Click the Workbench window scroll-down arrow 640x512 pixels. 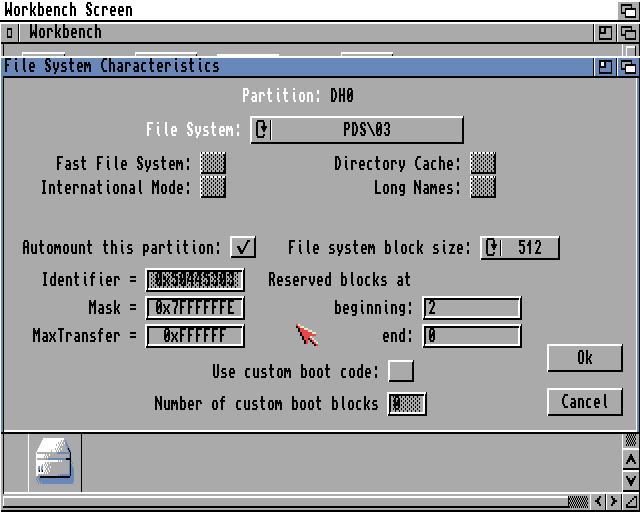point(630,481)
